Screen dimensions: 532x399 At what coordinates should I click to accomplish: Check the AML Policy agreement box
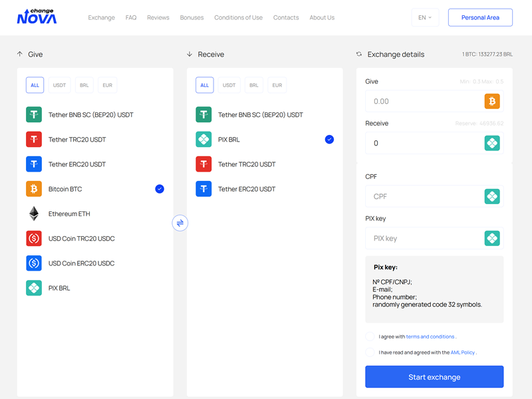point(370,352)
